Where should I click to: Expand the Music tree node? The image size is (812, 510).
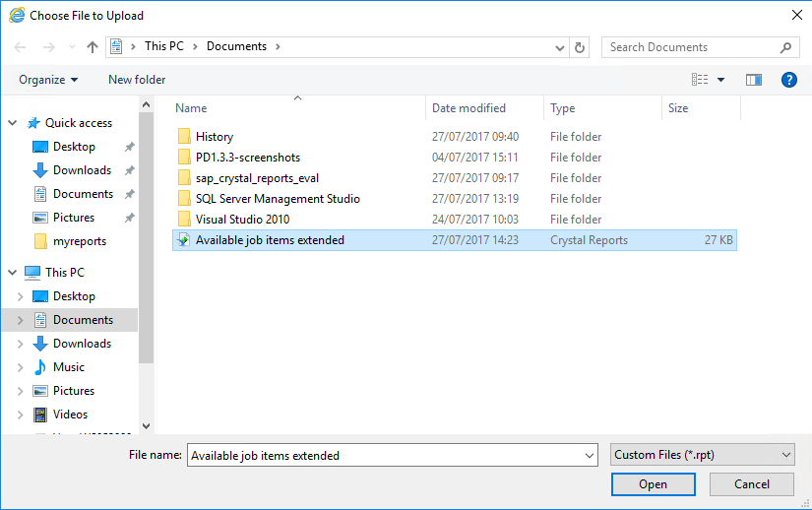pyautogui.click(x=20, y=367)
